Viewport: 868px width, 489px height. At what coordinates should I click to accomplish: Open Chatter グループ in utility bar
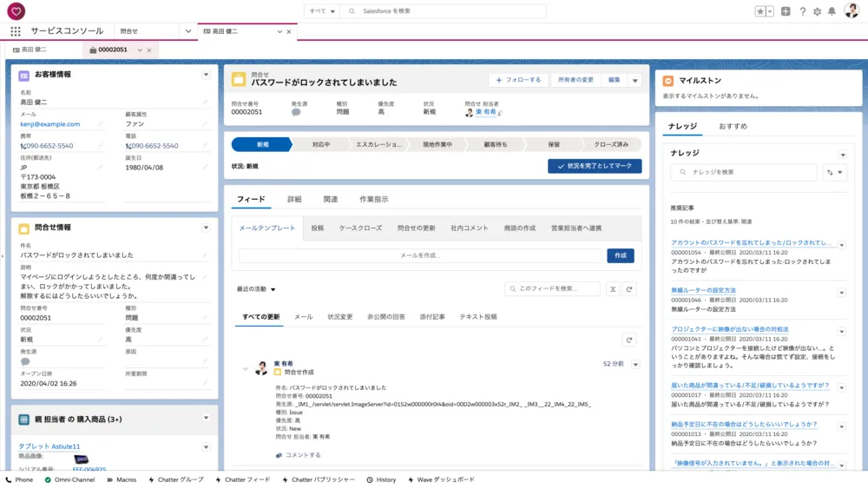(175, 479)
